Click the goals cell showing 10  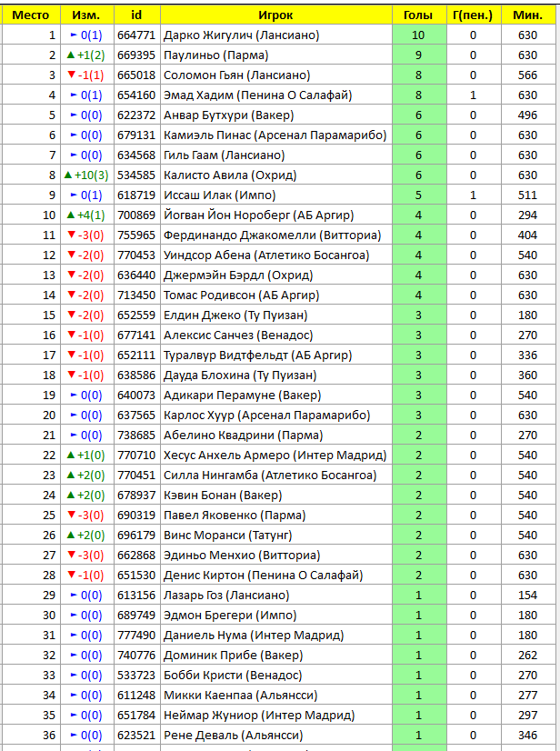pos(419,35)
